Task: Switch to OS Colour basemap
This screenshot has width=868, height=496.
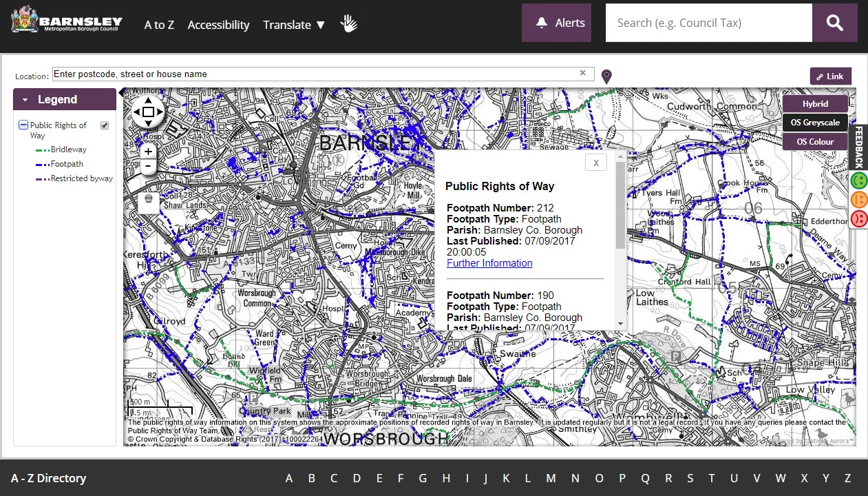Action: 815,141
